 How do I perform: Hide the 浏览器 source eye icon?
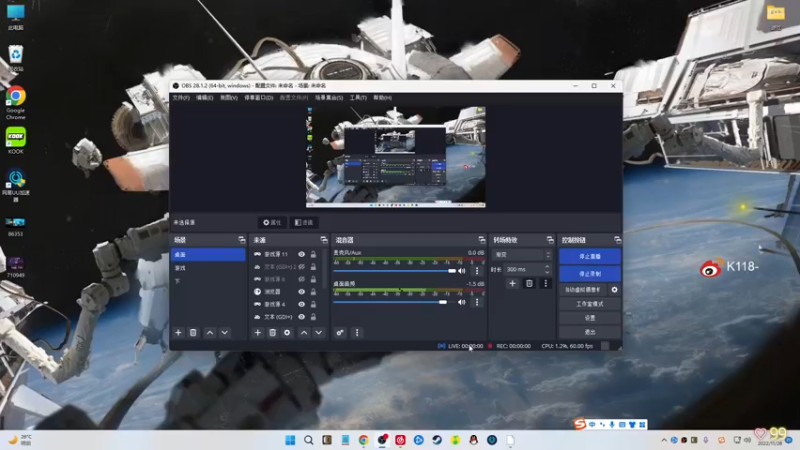click(x=302, y=292)
